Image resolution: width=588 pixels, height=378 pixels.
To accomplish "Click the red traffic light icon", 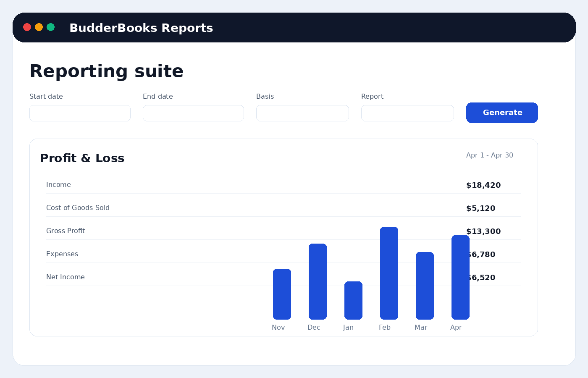I will 27,27.
